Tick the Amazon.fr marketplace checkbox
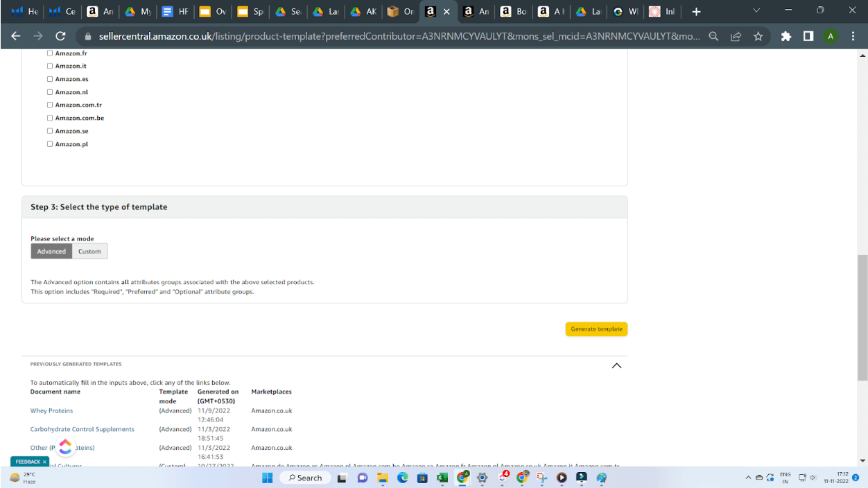This screenshot has height=488, width=868. (x=50, y=53)
